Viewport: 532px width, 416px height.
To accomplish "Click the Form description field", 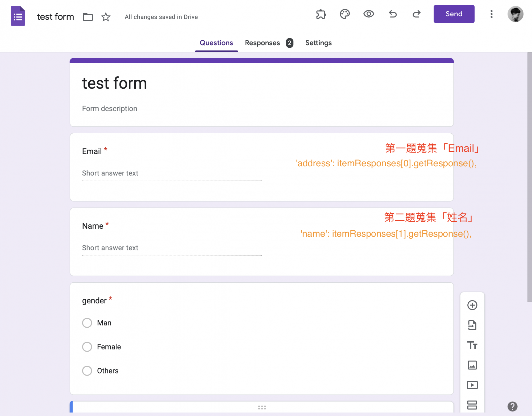I will [110, 109].
